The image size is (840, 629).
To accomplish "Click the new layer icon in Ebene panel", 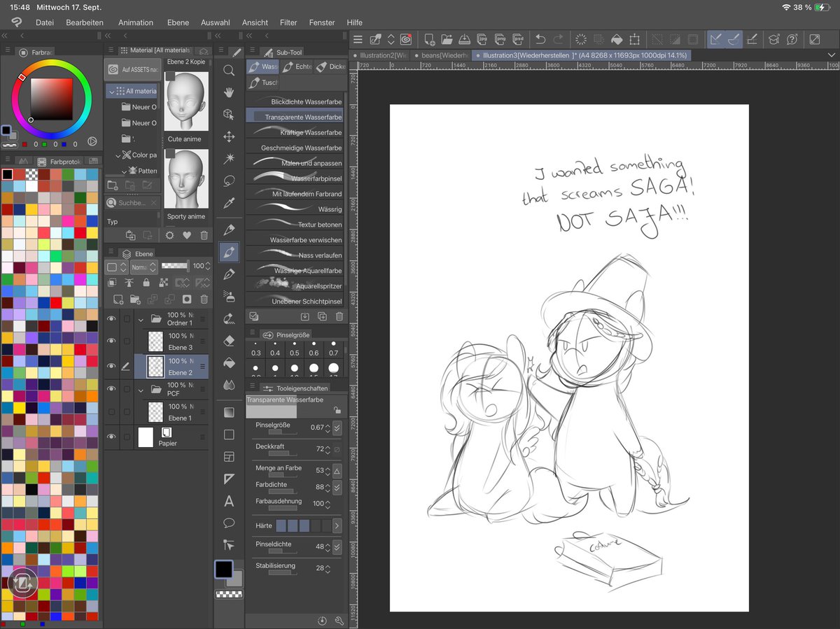I will pyautogui.click(x=118, y=299).
